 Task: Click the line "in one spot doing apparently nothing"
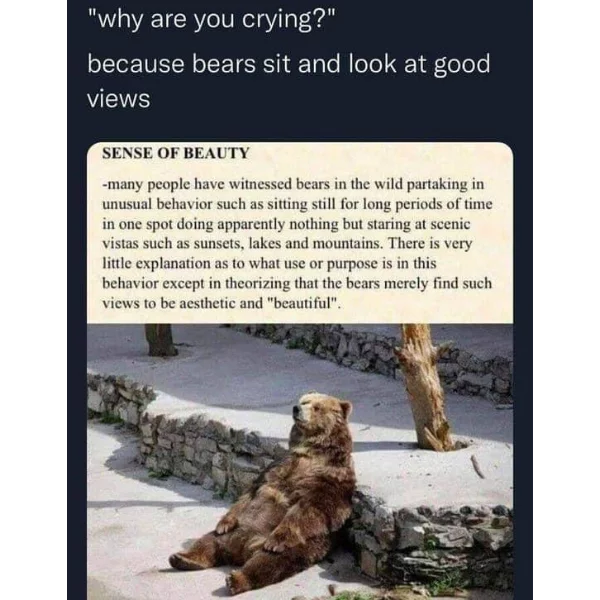coord(286,224)
